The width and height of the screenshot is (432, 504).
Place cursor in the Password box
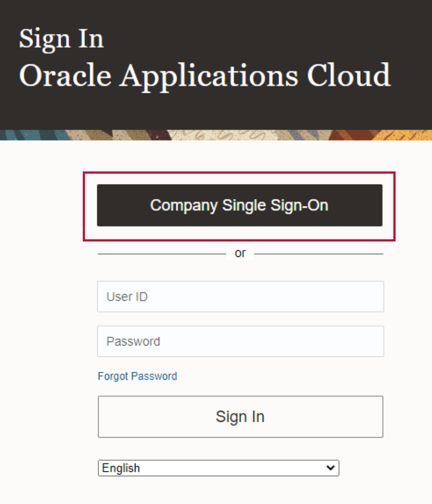240,341
